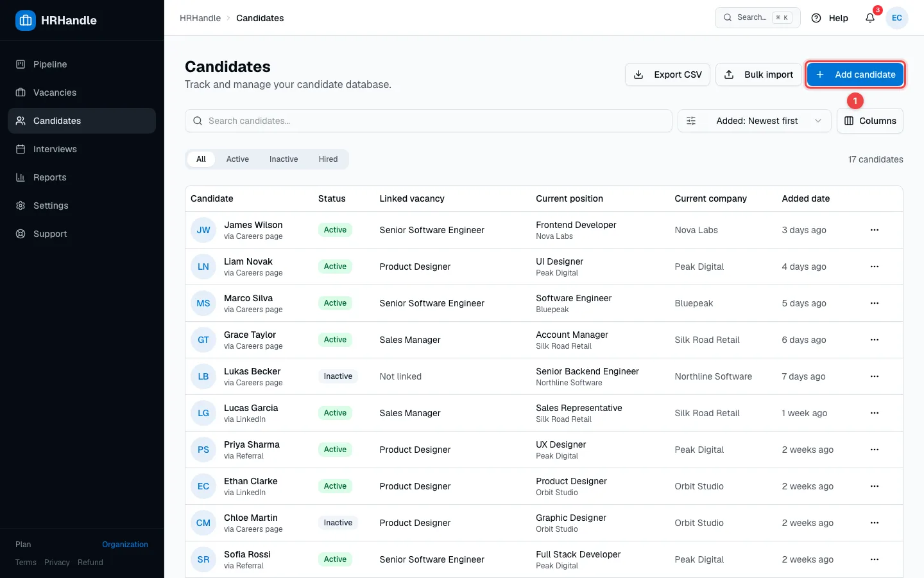Open row actions for Chloe Martin

tap(875, 523)
